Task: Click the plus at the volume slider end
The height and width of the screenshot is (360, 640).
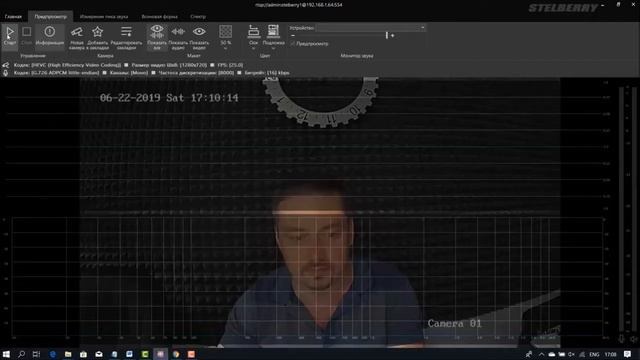Action: click(x=393, y=36)
